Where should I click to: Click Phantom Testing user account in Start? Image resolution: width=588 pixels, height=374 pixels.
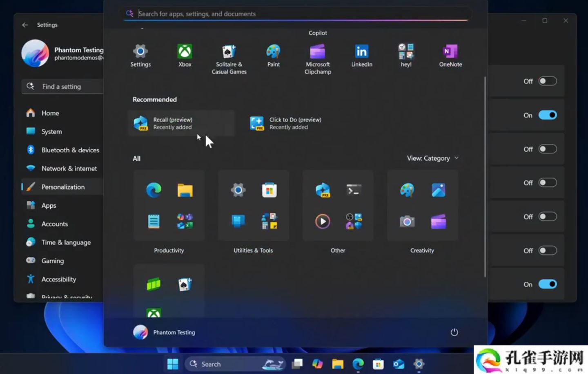point(164,332)
